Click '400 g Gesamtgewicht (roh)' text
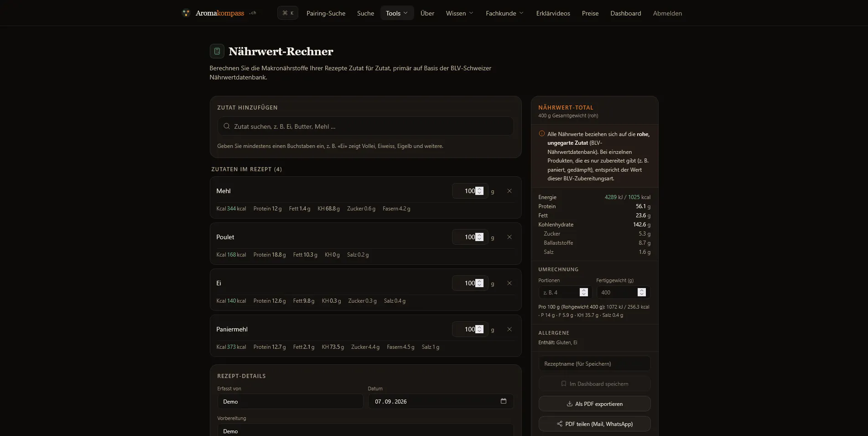 (x=568, y=116)
